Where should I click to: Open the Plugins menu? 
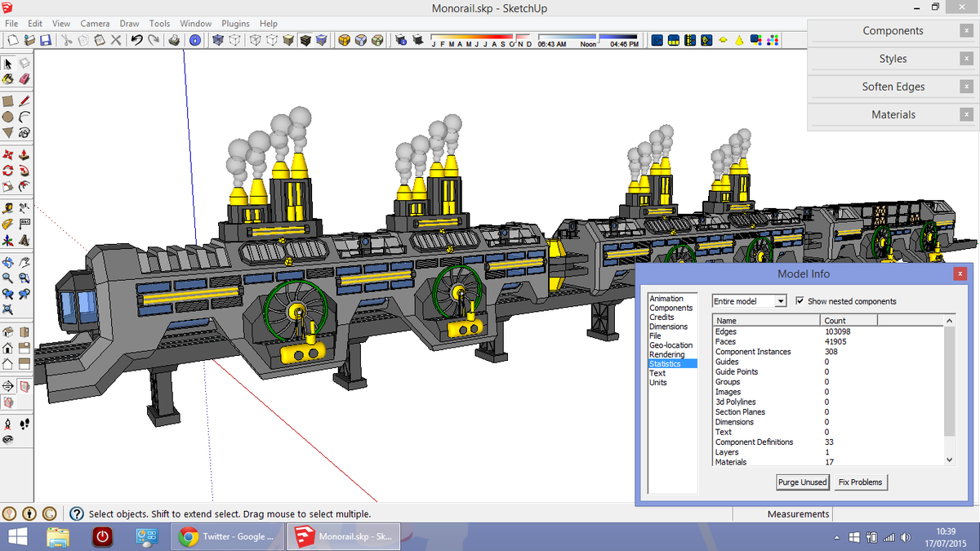[x=236, y=24]
